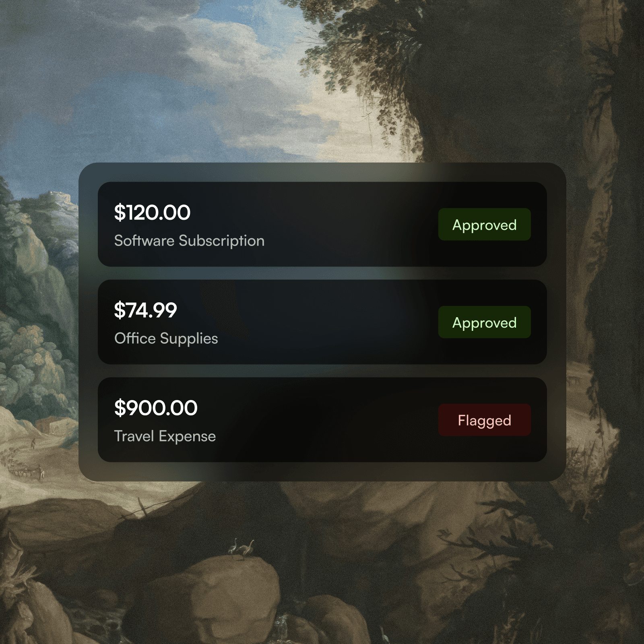The width and height of the screenshot is (644, 644).
Task: Click the painted sky background above the panel
Action: [x=161, y=80]
